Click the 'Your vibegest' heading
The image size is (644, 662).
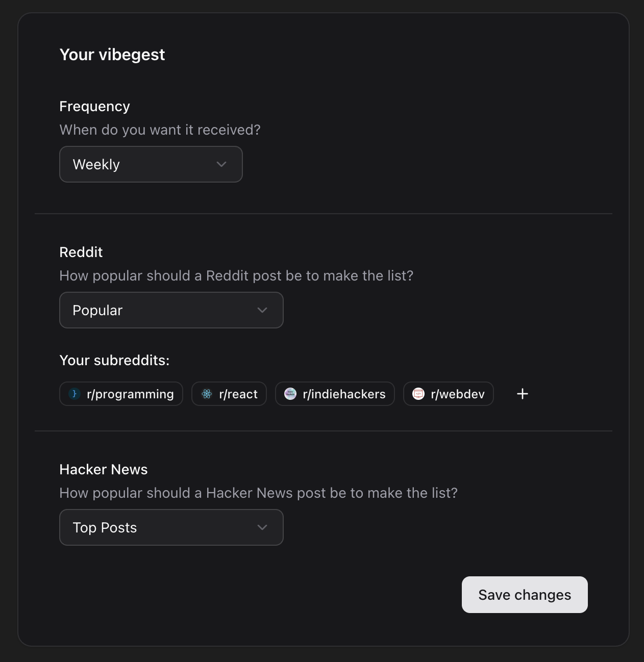click(x=112, y=55)
